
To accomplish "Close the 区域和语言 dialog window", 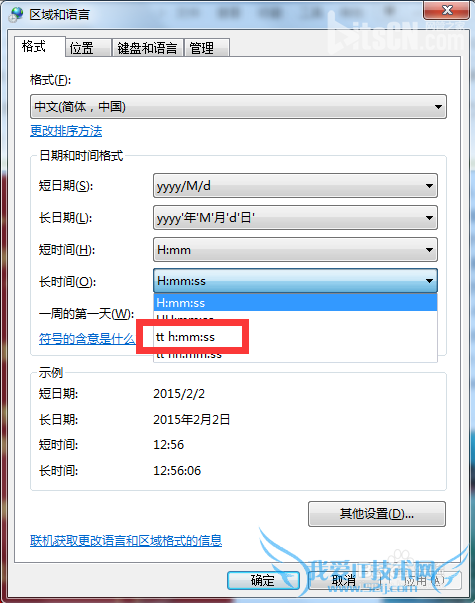I will coord(447,10).
